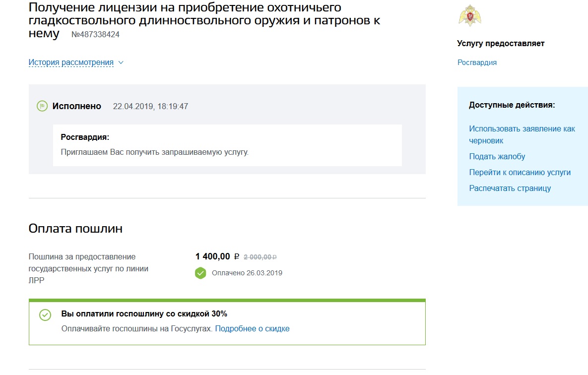Screen dimensions: 588x375
Task: Follow the Подробнее о скидке link
Action: click(x=252, y=328)
